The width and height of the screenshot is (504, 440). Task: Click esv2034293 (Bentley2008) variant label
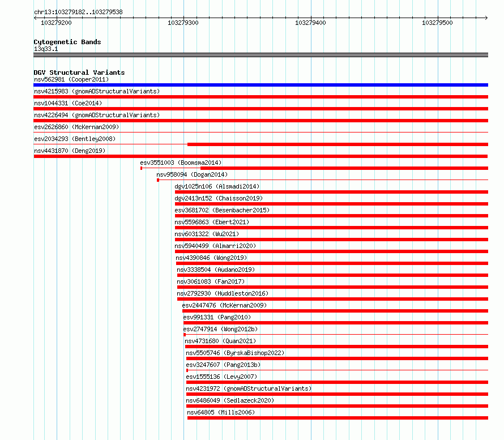coord(75,139)
